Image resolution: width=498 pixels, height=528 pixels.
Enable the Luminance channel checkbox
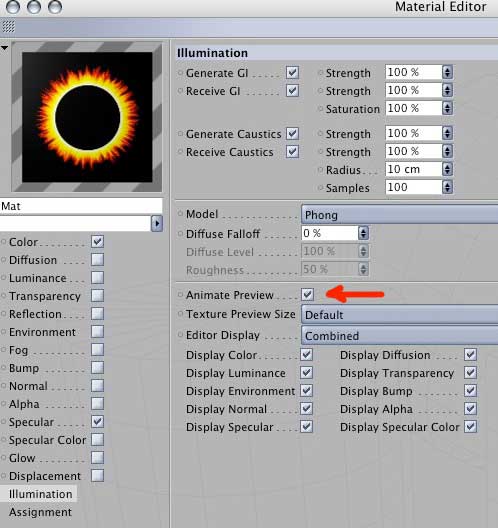click(x=97, y=278)
